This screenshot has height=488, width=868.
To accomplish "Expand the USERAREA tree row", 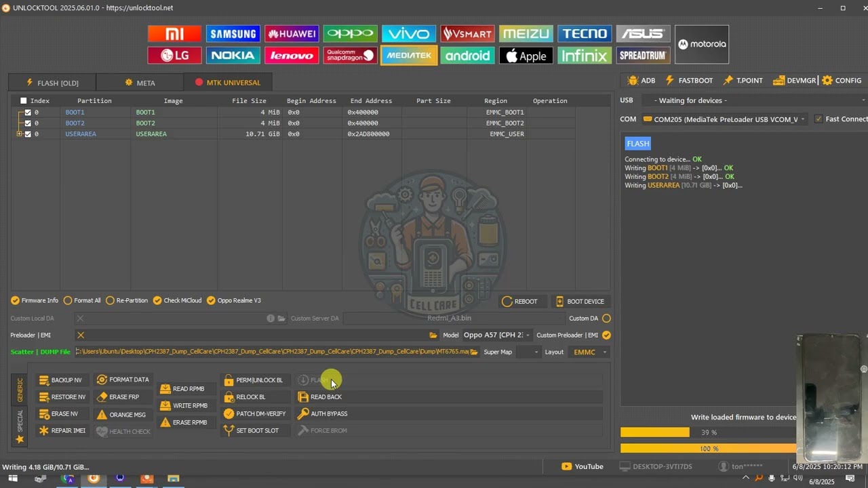I will point(20,134).
